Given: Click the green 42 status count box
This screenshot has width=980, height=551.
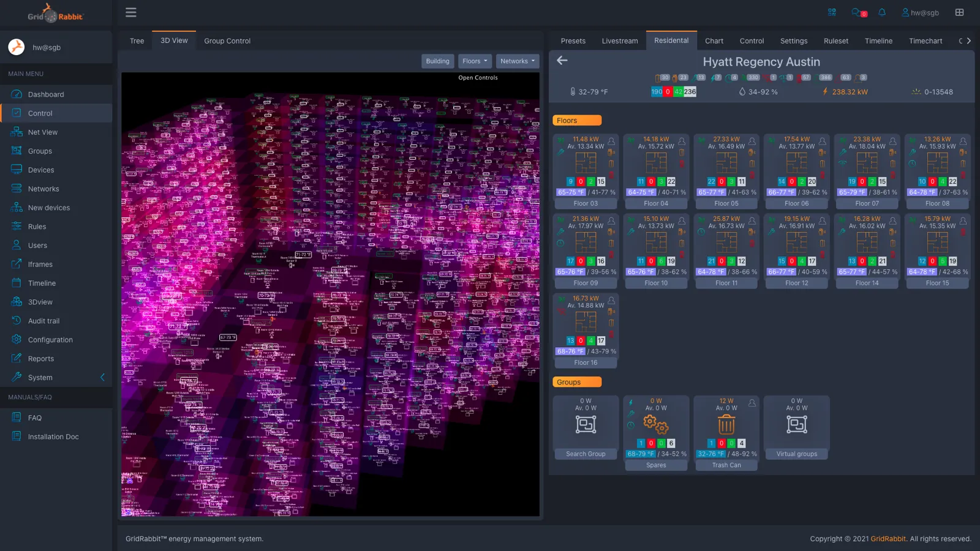Looking at the screenshot, I should (678, 92).
